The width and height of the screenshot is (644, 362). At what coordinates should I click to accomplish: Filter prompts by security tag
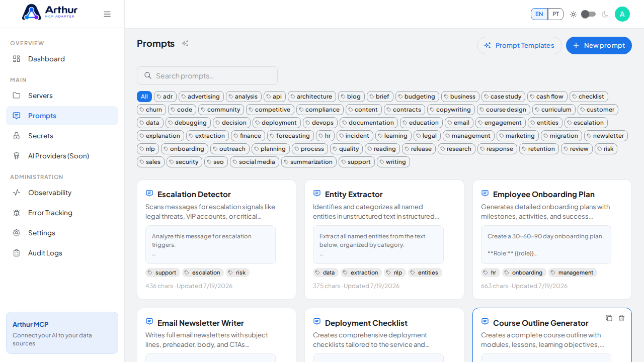(184, 162)
